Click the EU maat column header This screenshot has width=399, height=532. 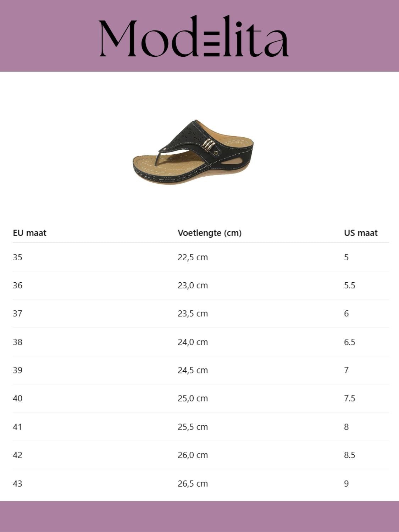pyautogui.click(x=29, y=233)
